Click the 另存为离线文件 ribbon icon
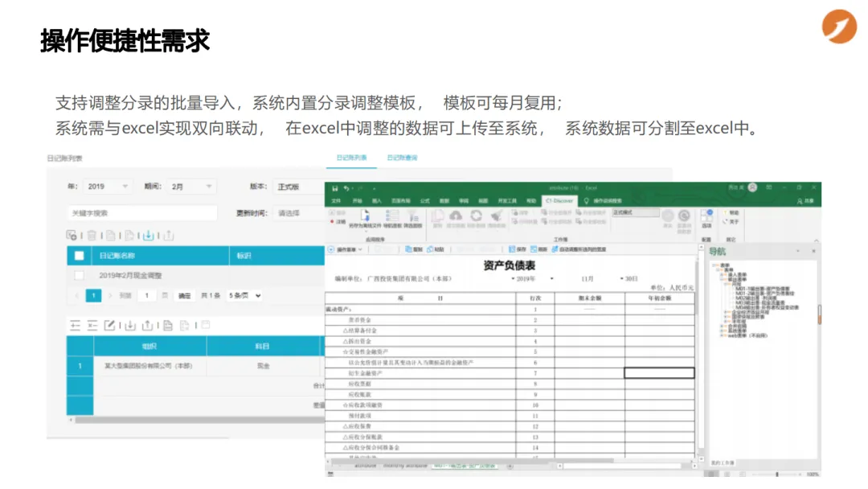Viewport: 868px width, 489px height. pos(365,219)
